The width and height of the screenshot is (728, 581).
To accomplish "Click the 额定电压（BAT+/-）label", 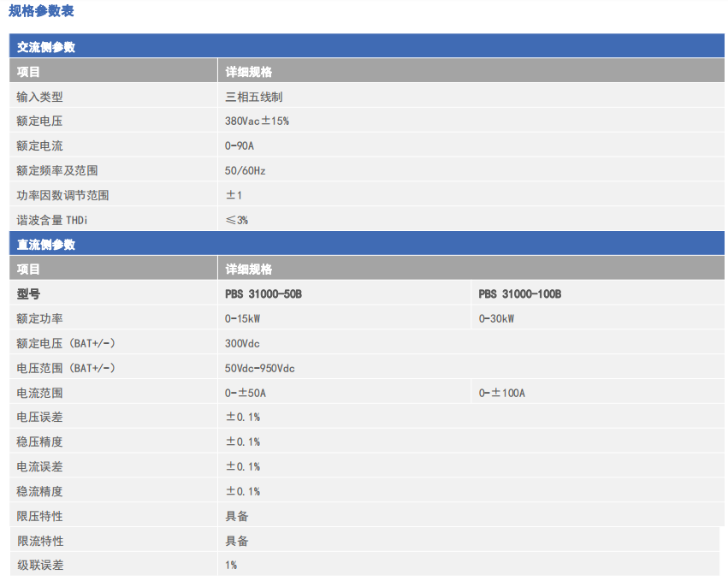I will (66, 343).
